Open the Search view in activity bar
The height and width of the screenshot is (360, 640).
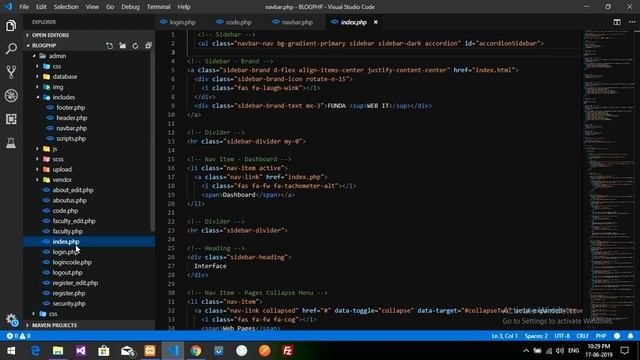coord(11,49)
